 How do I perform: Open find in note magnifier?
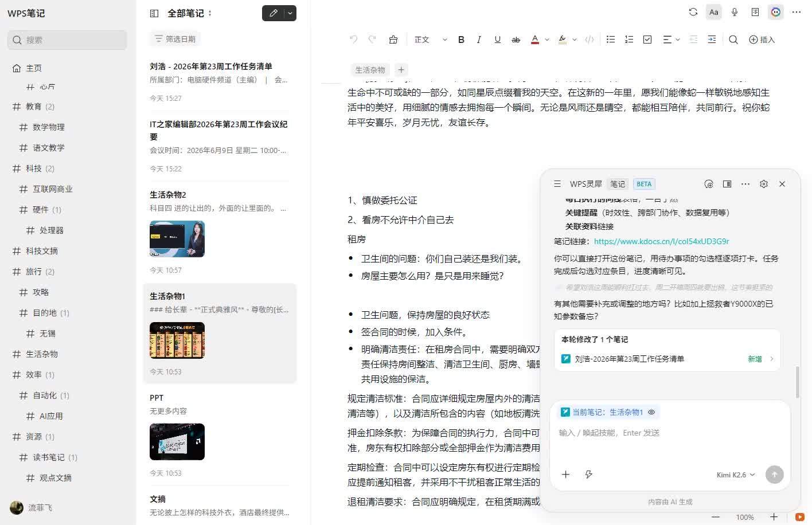click(x=733, y=40)
